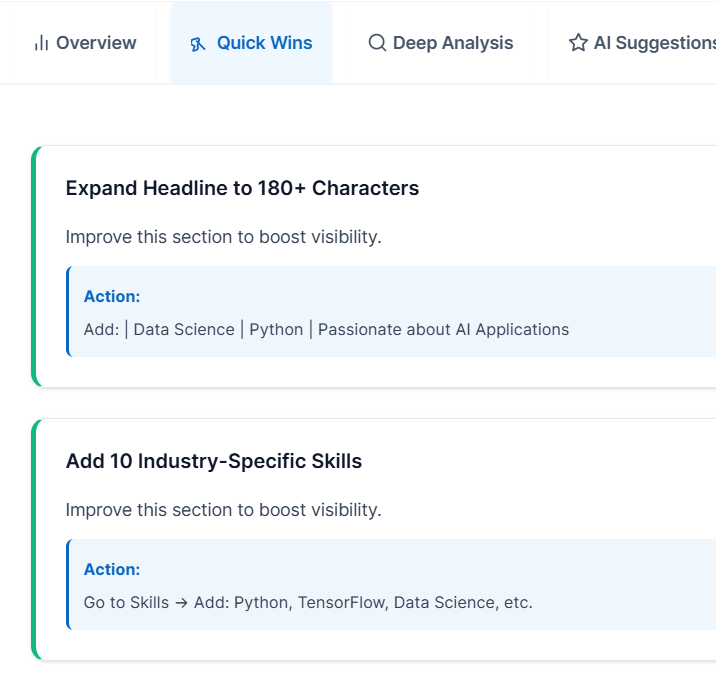Click the 'Add 10 Industry-Specific Skills' heading
716x685 pixels.
[x=213, y=461]
